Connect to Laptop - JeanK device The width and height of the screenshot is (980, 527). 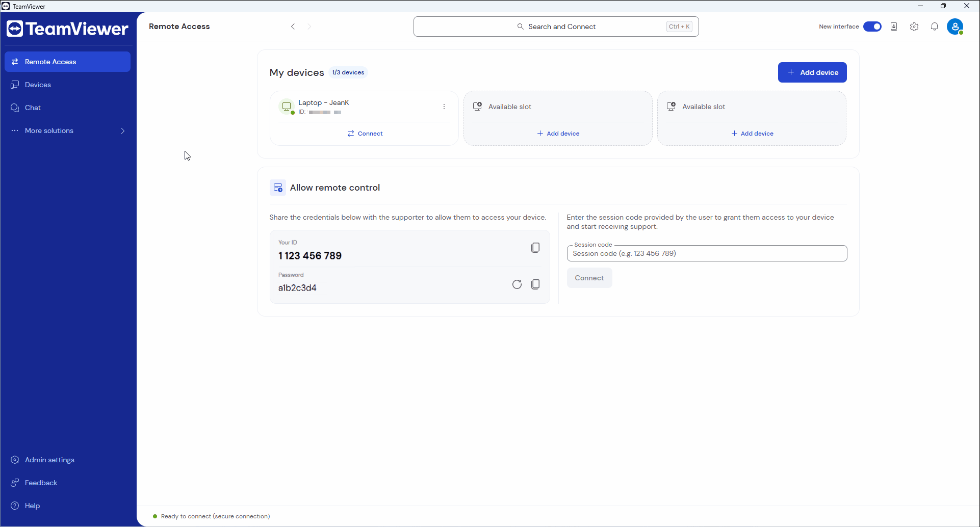pos(365,134)
